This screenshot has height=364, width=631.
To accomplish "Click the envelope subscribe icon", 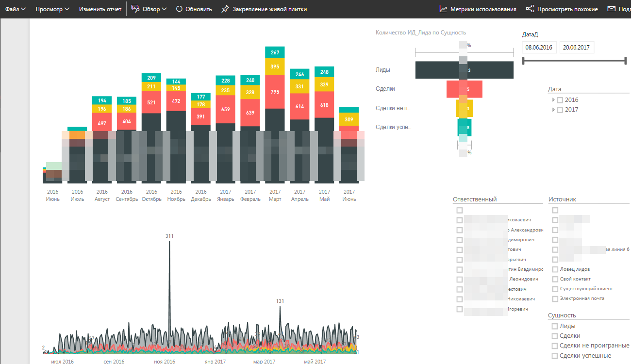I will coord(611,9).
